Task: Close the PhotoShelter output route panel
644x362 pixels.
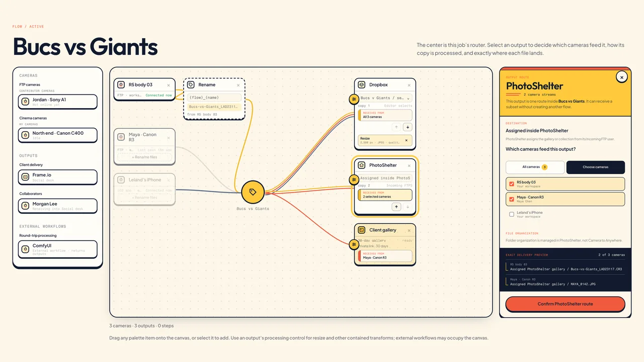Action: coord(622,77)
